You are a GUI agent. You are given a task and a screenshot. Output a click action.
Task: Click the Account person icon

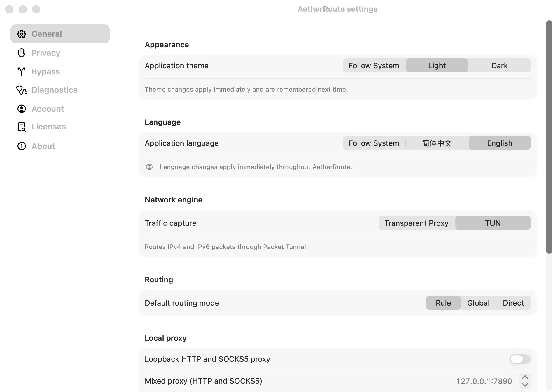[x=22, y=109]
